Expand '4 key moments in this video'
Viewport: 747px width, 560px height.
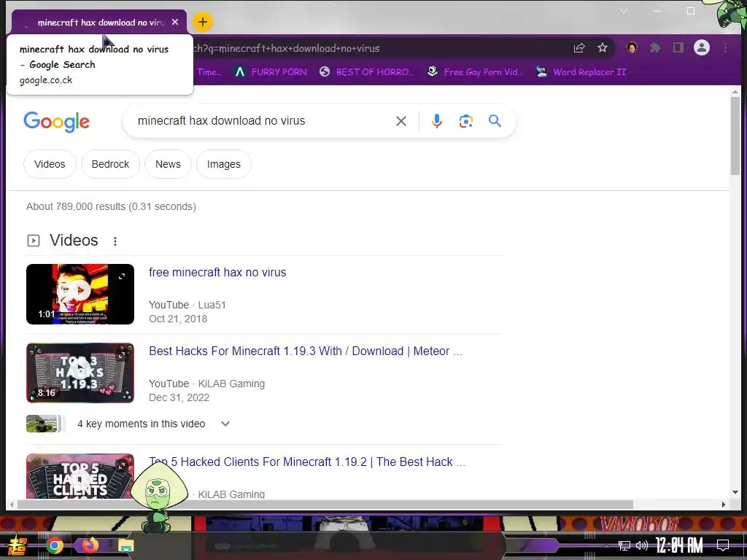click(128, 424)
